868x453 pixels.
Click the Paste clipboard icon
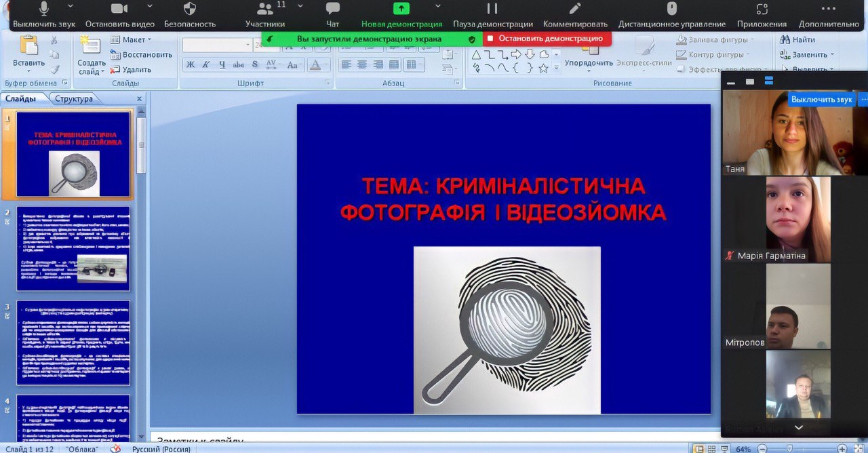[x=28, y=46]
